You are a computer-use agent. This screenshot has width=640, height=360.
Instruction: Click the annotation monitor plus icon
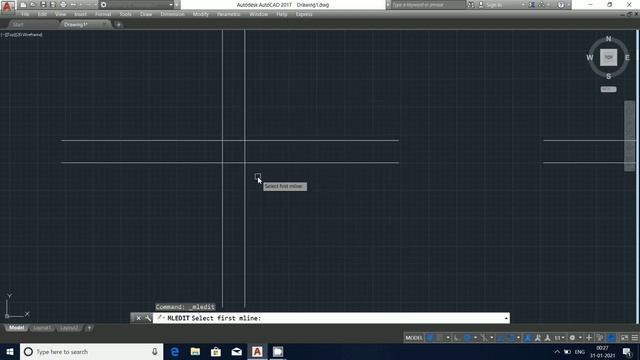pyautogui.click(x=589, y=338)
